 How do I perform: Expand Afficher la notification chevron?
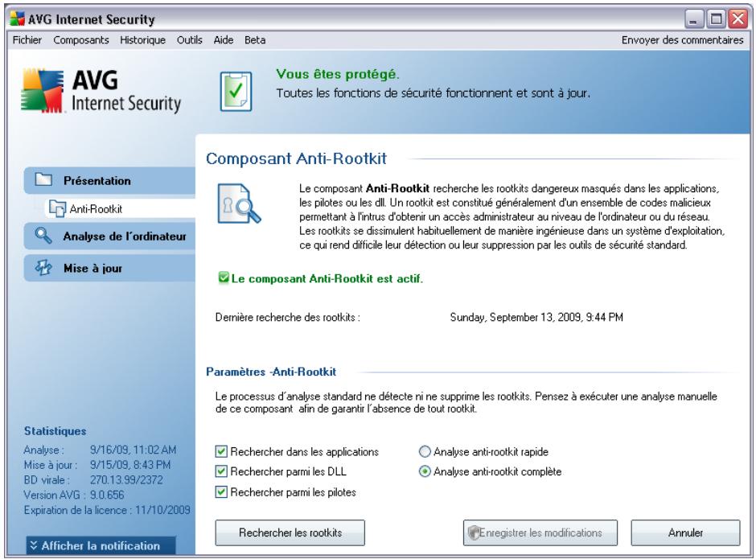pos(33,545)
